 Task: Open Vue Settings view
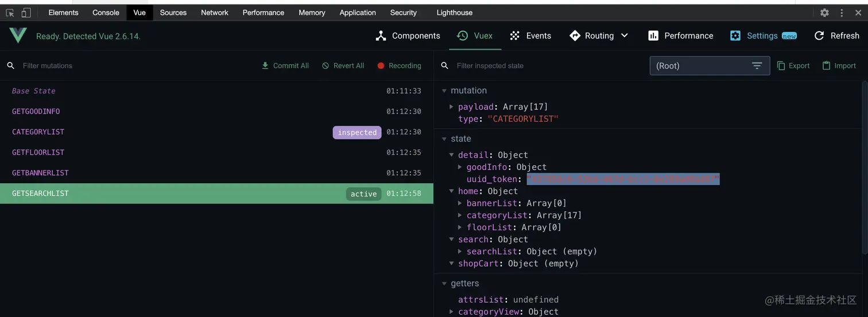pos(763,36)
